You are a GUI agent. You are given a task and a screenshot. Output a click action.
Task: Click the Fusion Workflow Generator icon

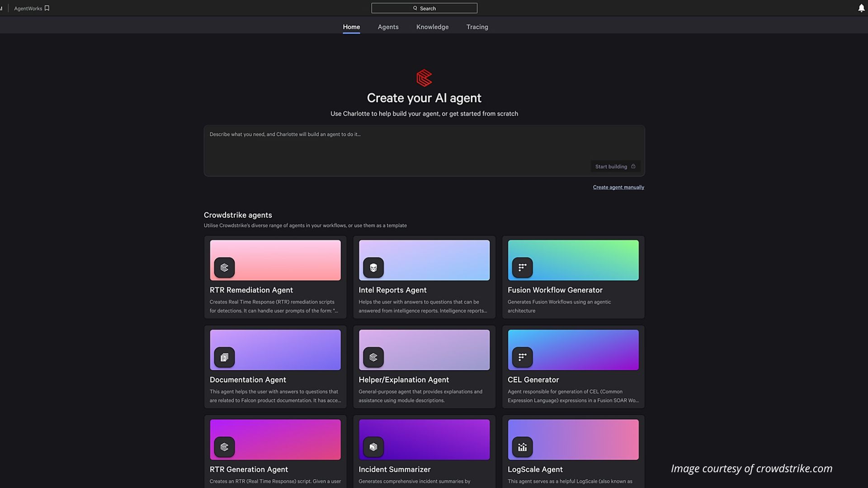[522, 267]
